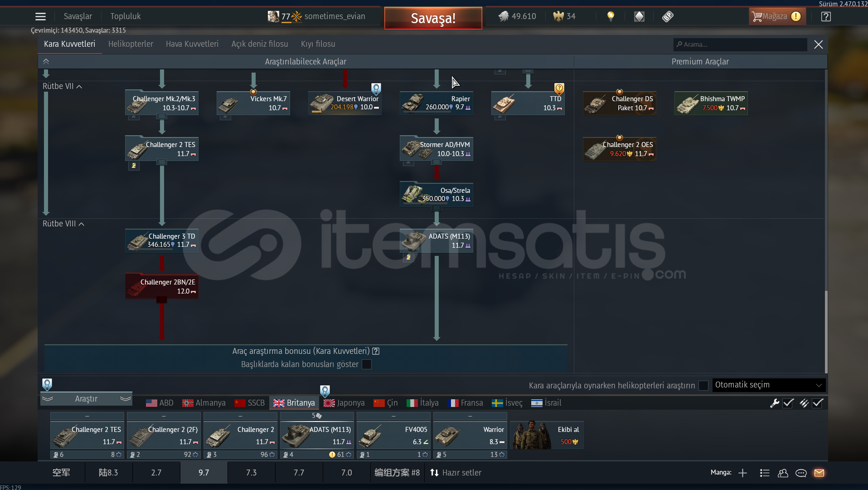Select the Challenger 2BN/2E locked vehicle
868x490 pixels.
[162, 286]
